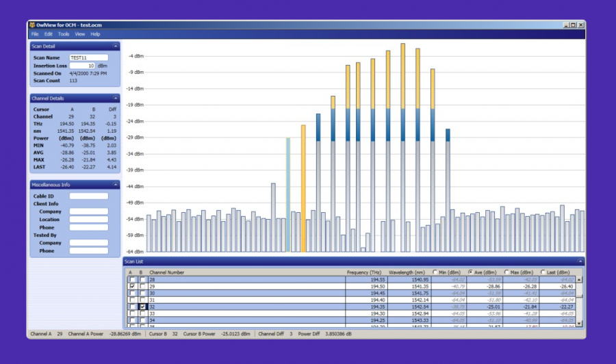Click the MAX row Diff value 4.43
Viewport: 616px width, 364px height.
click(112, 160)
